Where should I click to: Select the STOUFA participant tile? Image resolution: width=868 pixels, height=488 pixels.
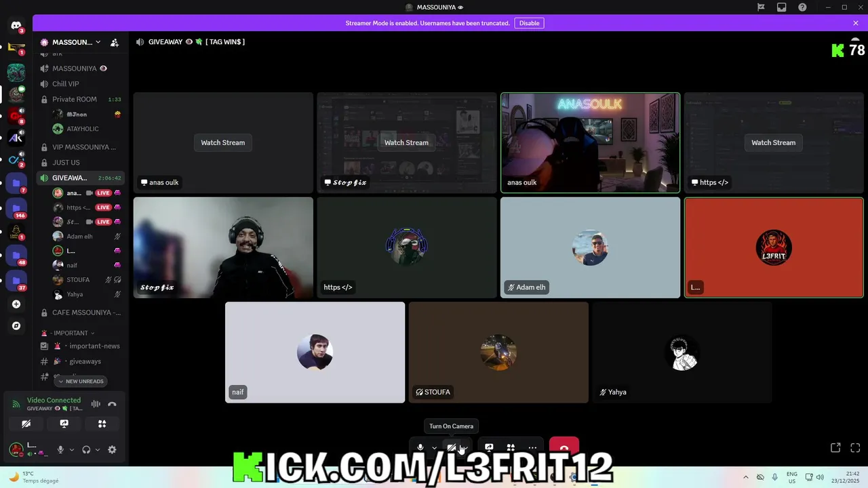(498, 352)
